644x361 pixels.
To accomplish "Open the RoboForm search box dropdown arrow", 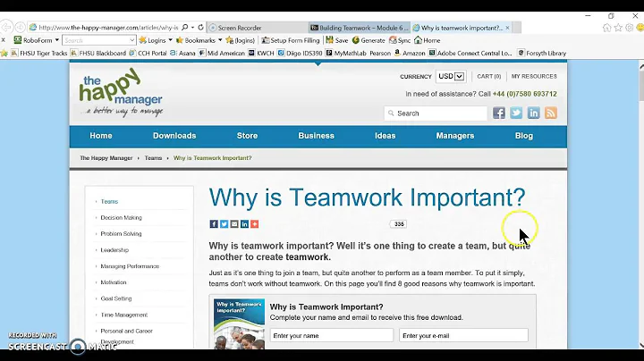I will [x=131, y=40].
